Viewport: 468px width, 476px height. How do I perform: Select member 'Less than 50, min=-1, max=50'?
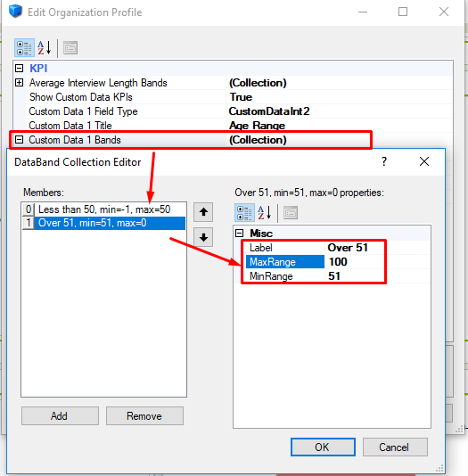(104, 209)
